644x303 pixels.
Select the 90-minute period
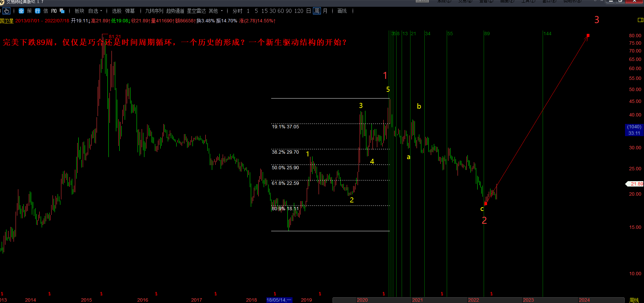tap(289, 11)
